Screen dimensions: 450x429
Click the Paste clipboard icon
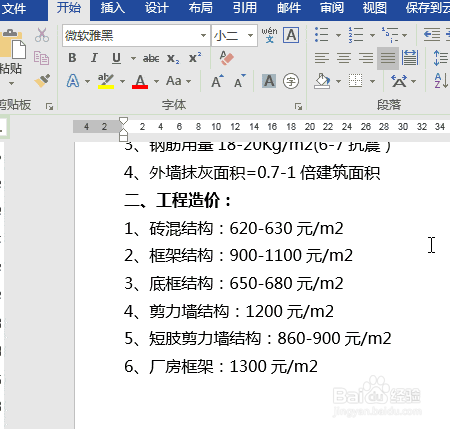tap(13, 44)
